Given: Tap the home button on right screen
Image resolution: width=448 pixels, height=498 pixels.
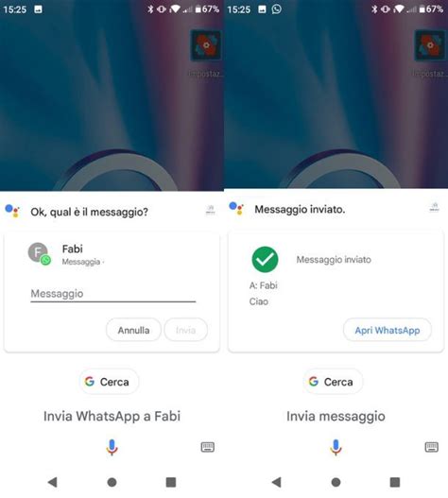Looking at the screenshot, I should click(x=336, y=482).
